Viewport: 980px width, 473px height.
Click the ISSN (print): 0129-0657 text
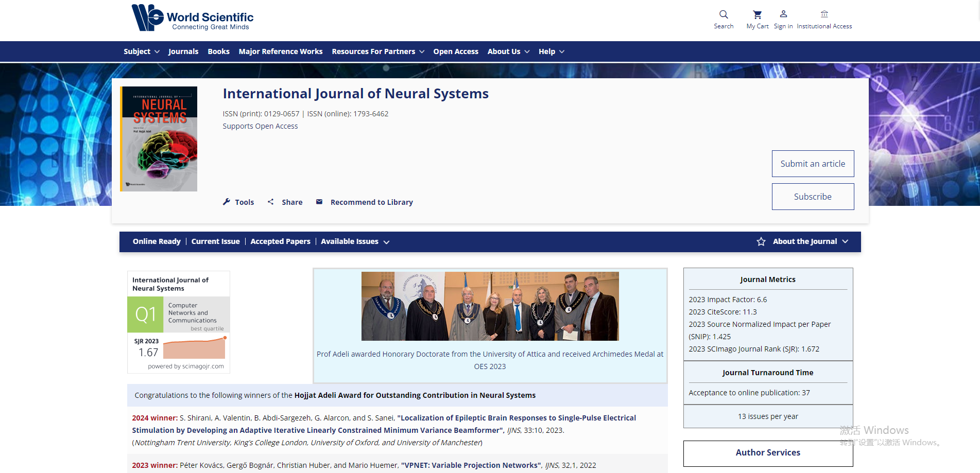click(261, 114)
